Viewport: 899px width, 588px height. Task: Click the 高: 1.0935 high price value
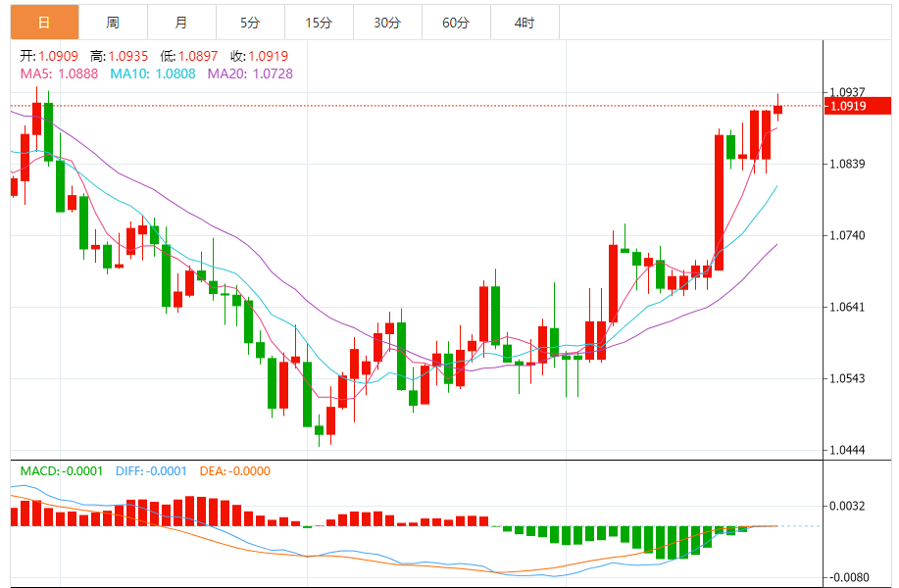pos(119,56)
